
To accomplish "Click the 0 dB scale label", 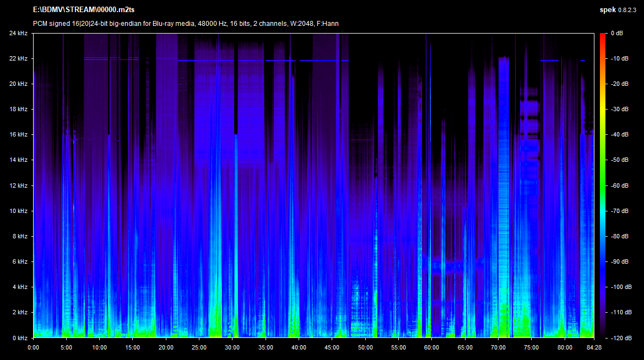I will [616, 33].
